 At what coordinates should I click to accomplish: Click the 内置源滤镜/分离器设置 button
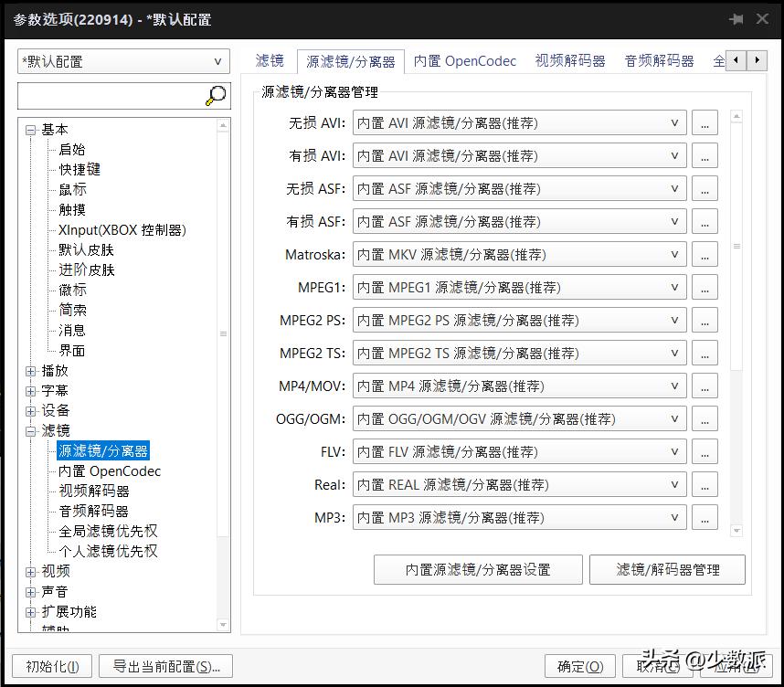(478, 569)
